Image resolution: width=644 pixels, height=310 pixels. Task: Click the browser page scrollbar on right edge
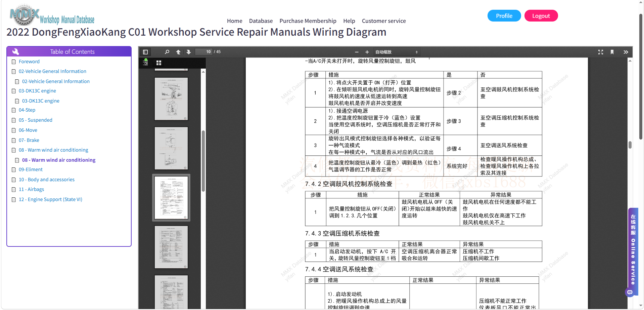(641, 77)
